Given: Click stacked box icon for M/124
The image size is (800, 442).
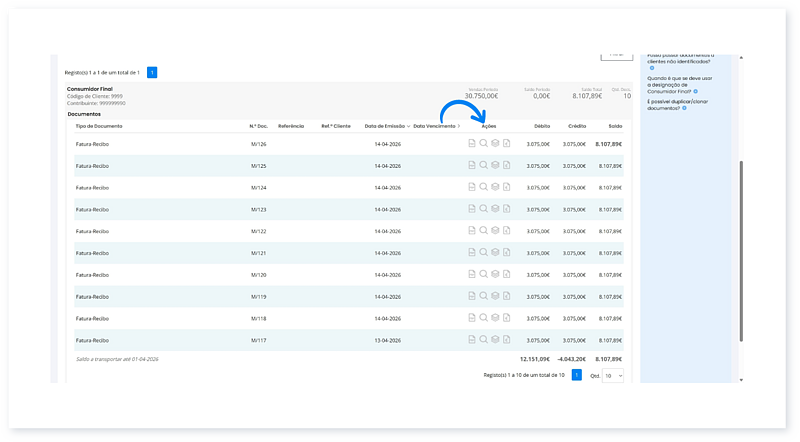Looking at the screenshot, I should (x=494, y=187).
